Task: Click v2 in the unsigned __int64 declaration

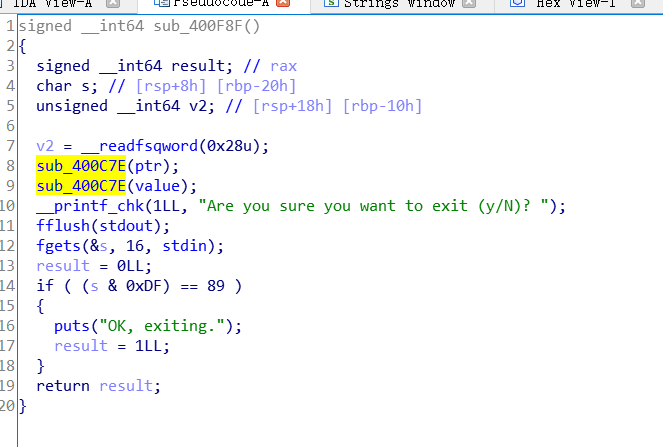Action: [x=198, y=106]
